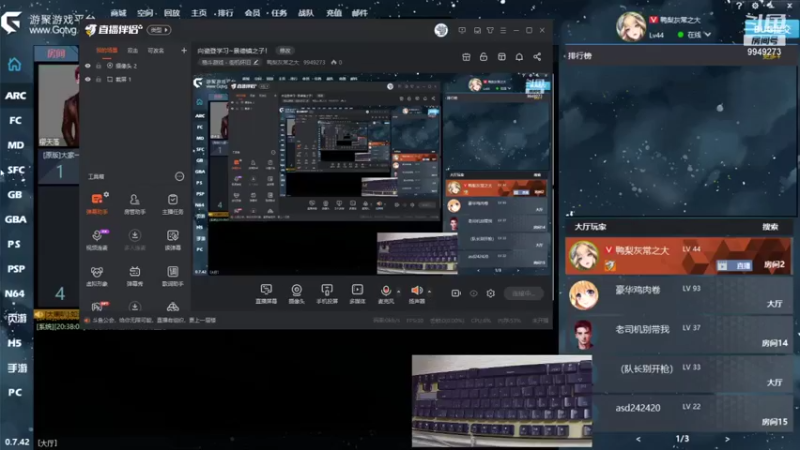The image size is (800, 450).
Task: Add the 直播屏幕 screen capture source
Action: point(266,294)
